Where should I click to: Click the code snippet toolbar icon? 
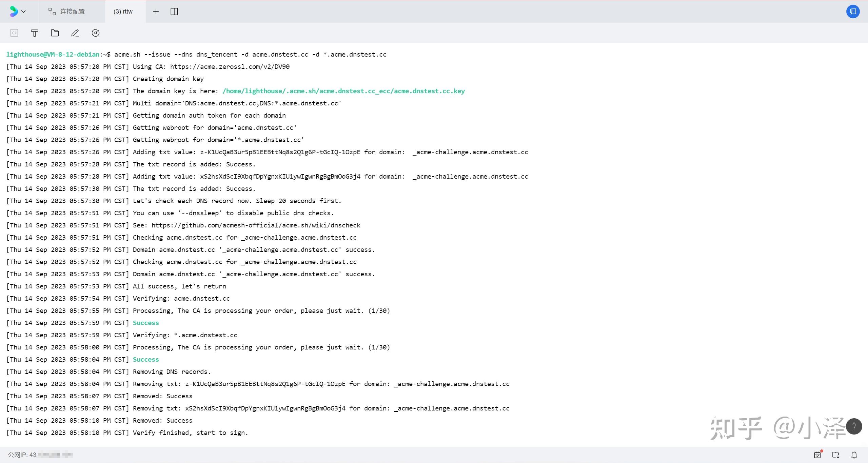pos(14,33)
